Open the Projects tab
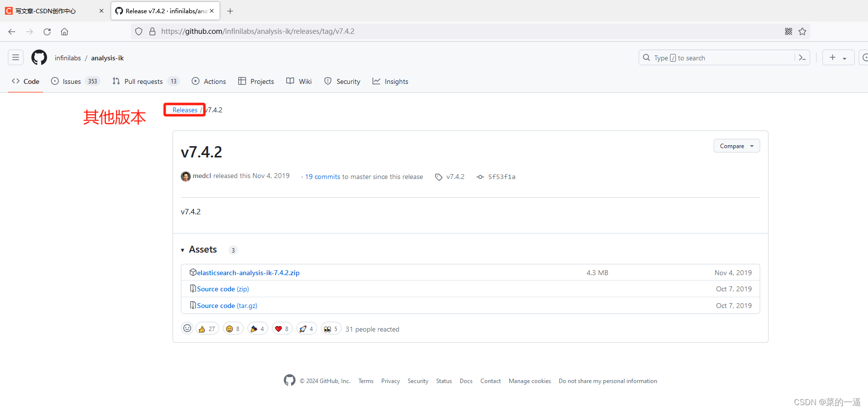 click(x=256, y=81)
